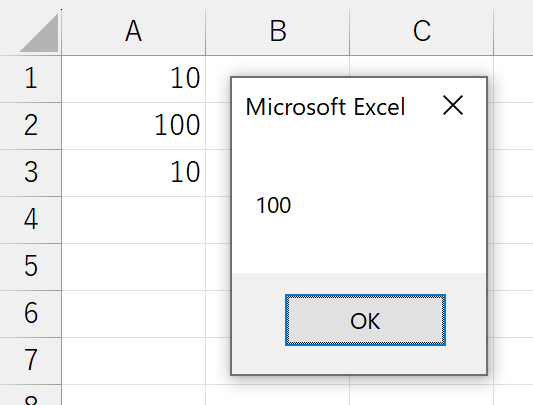
Task: Click the Microsoft Excel dialog title
Action: pyautogui.click(x=325, y=107)
